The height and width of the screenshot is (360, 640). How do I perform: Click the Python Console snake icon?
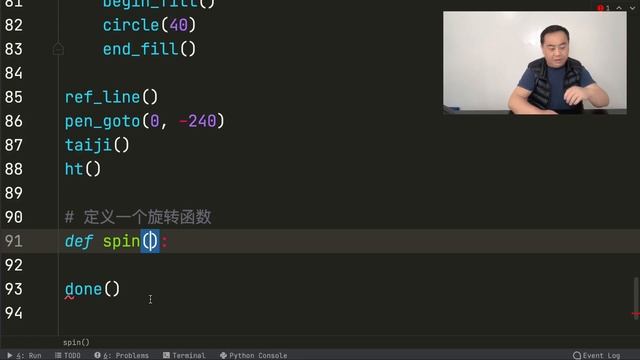[223, 355]
